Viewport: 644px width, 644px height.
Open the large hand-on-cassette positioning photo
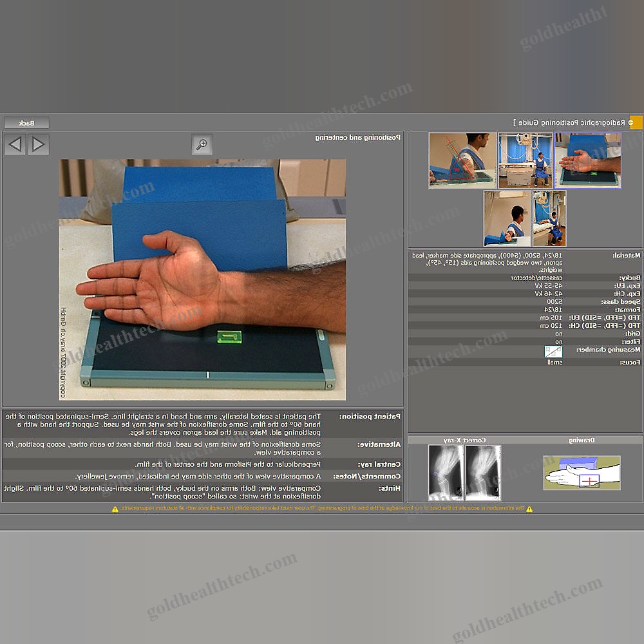pyautogui.click(x=202, y=279)
